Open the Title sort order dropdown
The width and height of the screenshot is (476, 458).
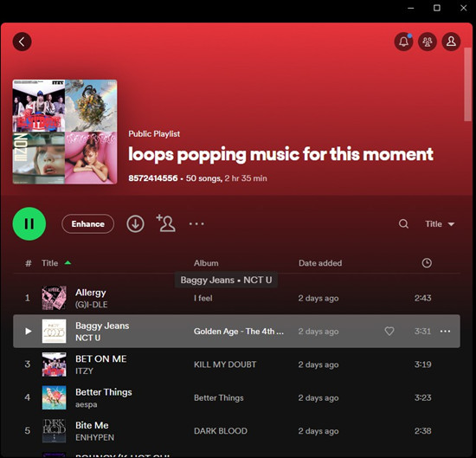(x=440, y=224)
